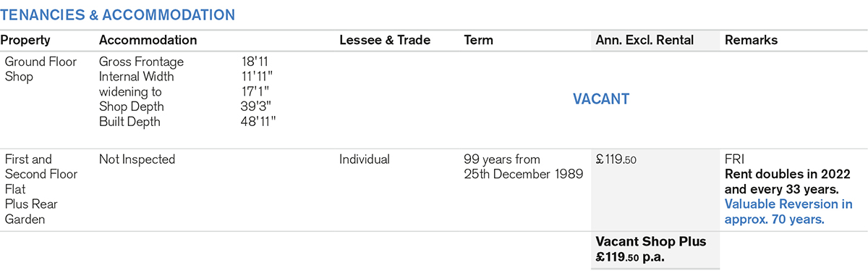Click the Valuable Reversion blue text
Screen dimensions: 868x276
point(788,212)
